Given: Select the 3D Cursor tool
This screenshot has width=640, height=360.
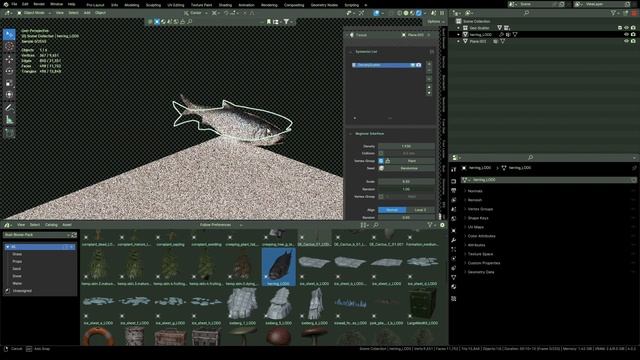Looking at the screenshot, I should click(x=9, y=47).
